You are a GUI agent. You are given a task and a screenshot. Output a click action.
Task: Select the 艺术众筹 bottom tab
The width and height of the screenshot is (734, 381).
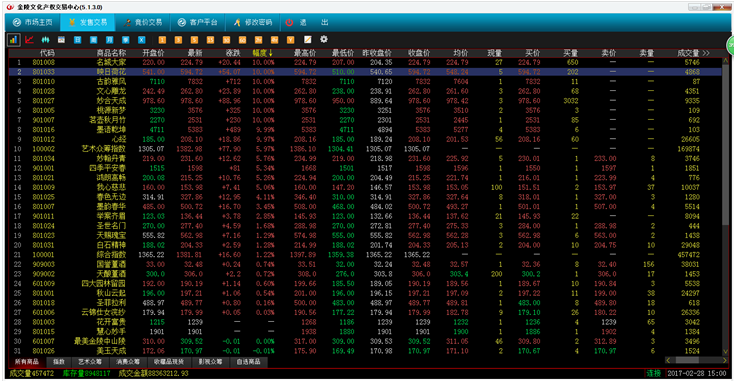tap(89, 362)
